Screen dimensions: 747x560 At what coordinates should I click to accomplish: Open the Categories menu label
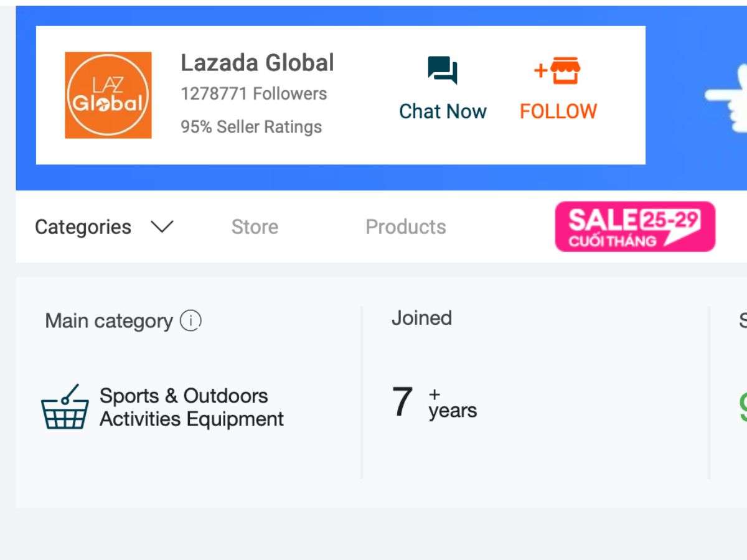point(83,227)
